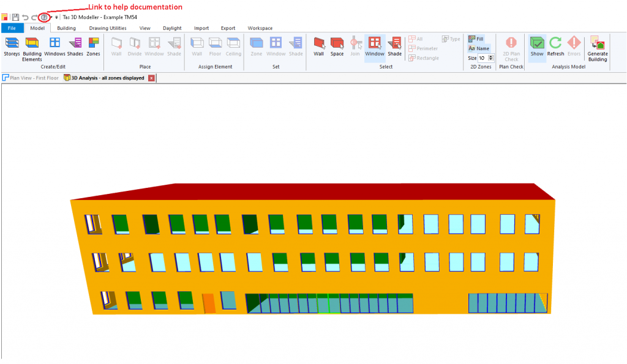Screen dimensions: 627x364
Task: Toggle Fill display for 2D Zones
Action: coord(477,38)
